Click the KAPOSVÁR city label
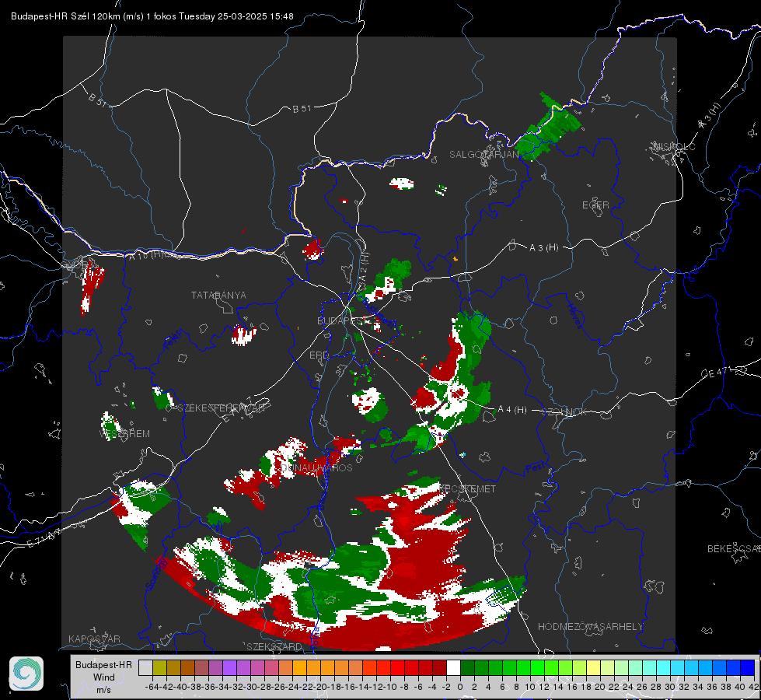 pos(94,639)
